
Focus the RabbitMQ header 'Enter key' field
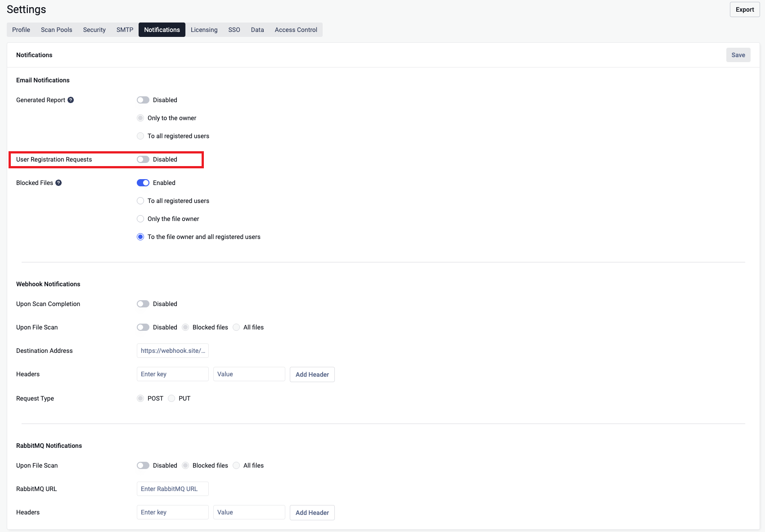click(x=173, y=512)
